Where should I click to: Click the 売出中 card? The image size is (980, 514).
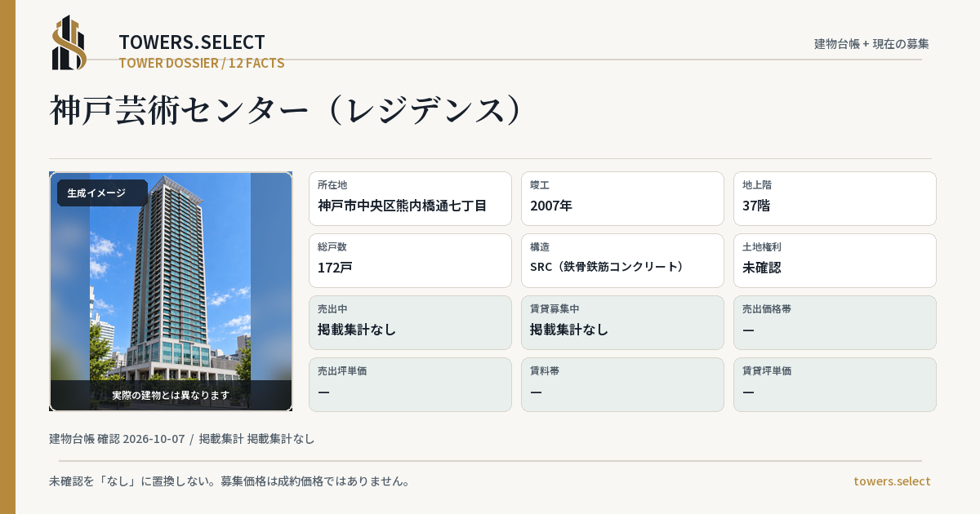click(x=410, y=322)
